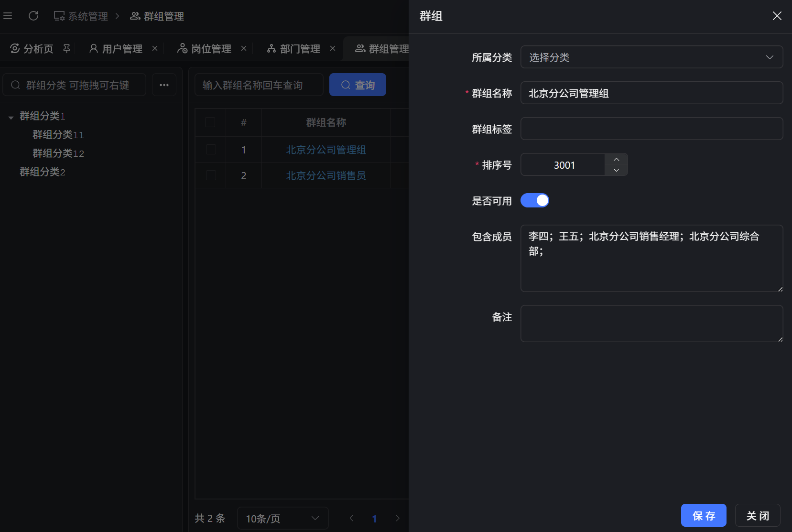This screenshot has height=532, width=792.
Task: Close the 岗位管理 tab
Action: click(244, 48)
